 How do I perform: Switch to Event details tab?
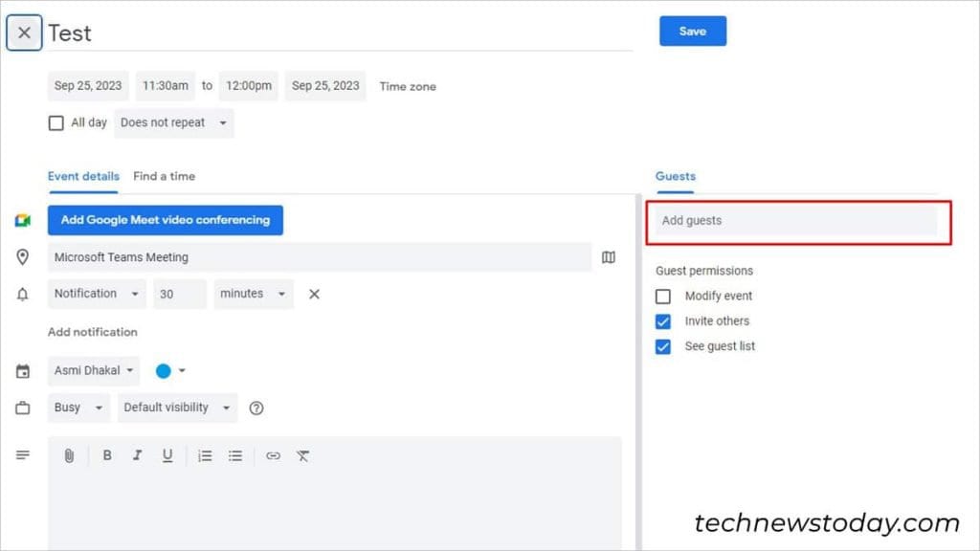[83, 177]
